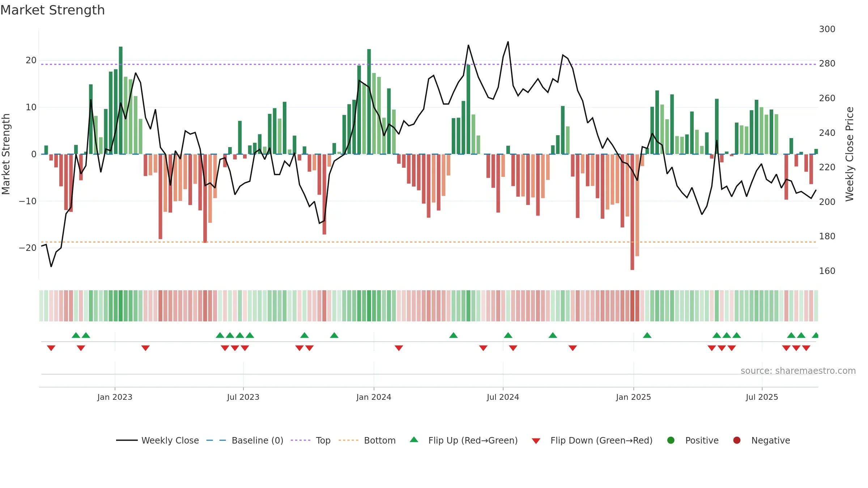Click the 20 strength axis tick label
This screenshot has width=868, height=488.
[x=31, y=60]
